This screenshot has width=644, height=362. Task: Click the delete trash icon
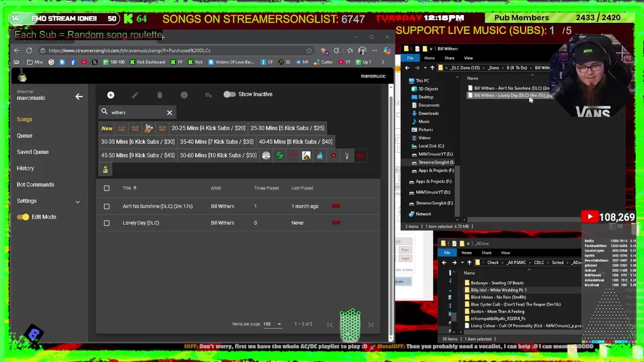pos(159,95)
